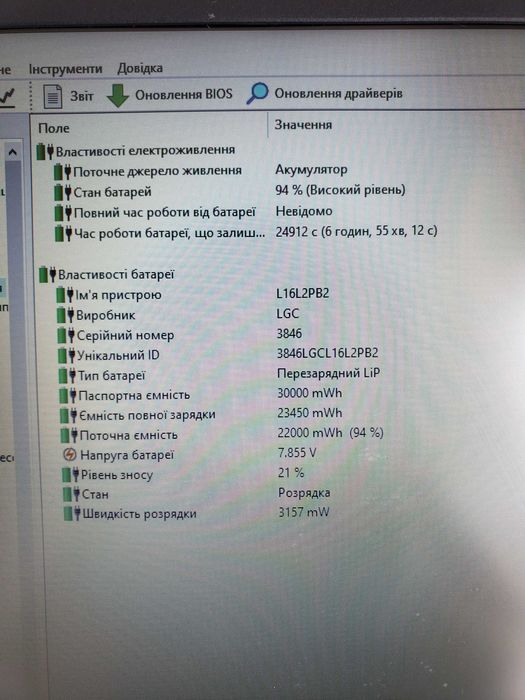Click the graph icon in the toolbar
The height and width of the screenshot is (700, 525).
pyautogui.click(x=8, y=97)
